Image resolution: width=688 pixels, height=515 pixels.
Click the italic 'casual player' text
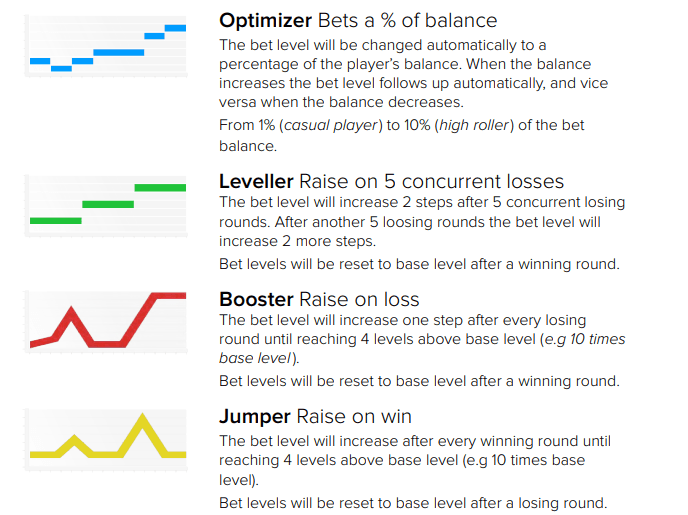(331, 125)
